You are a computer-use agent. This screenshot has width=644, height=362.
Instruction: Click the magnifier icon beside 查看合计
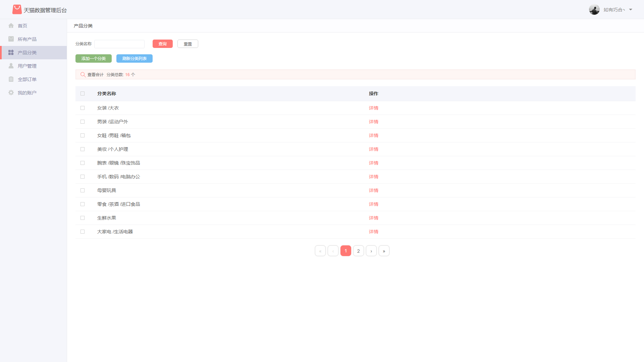pyautogui.click(x=83, y=74)
